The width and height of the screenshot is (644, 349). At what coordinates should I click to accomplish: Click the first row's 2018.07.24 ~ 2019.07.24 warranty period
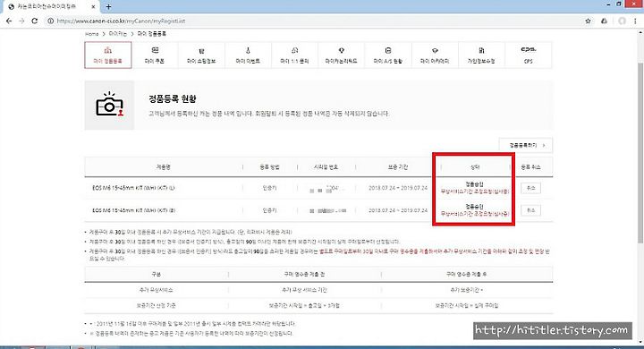[x=398, y=188]
